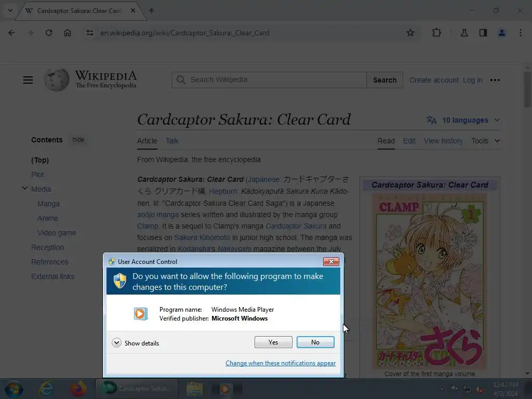
Task: Open the Windows Start button
Action: 14,389
